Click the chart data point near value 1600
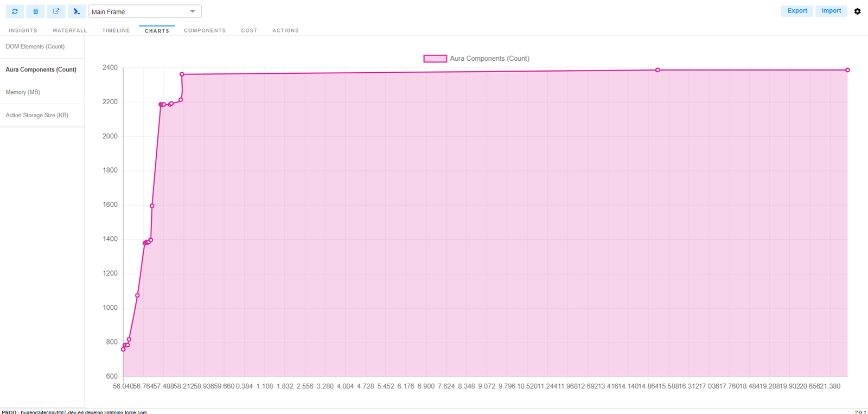868x414 pixels. (x=152, y=206)
